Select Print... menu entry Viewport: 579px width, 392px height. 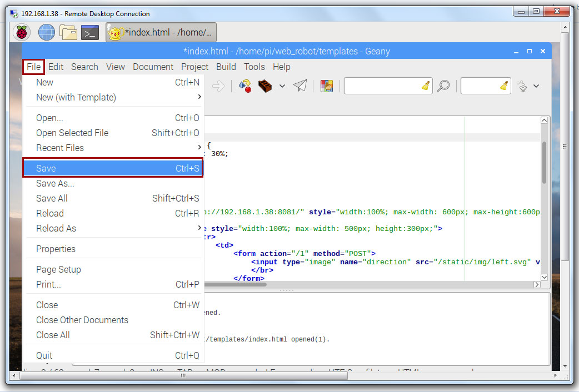[x=113, y=285]
